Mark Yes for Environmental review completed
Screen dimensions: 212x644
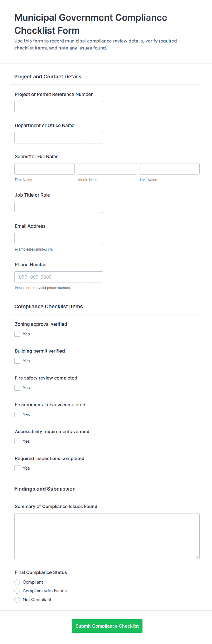point(17,414)
